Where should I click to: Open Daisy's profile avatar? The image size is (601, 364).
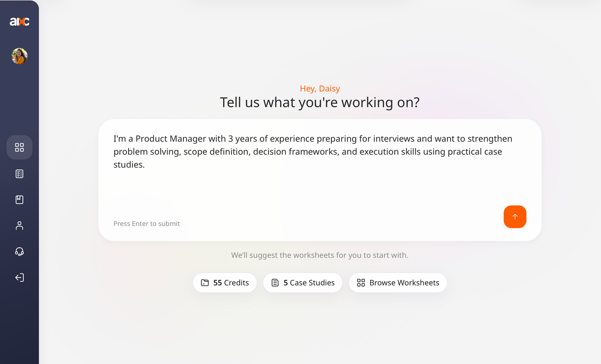coord(19,56)
